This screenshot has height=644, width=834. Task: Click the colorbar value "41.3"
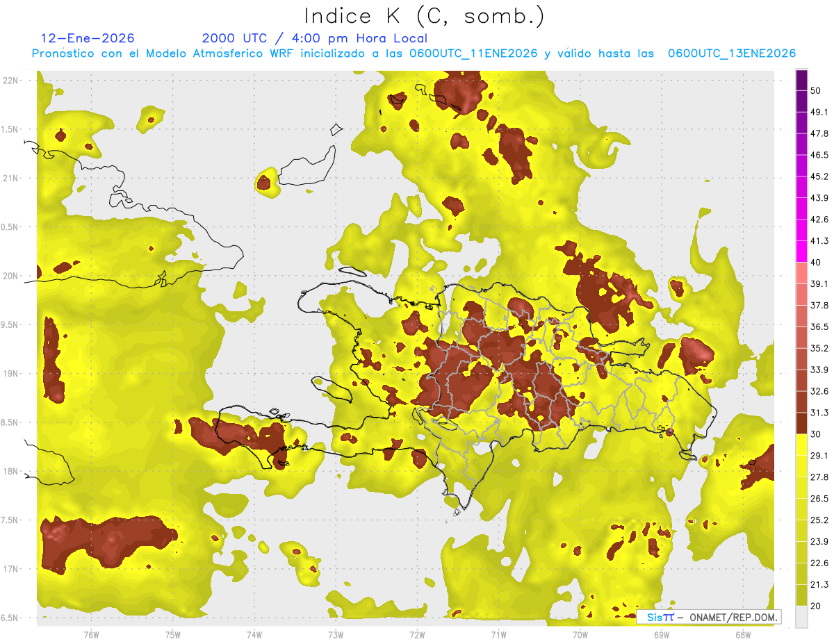(819, 242)
